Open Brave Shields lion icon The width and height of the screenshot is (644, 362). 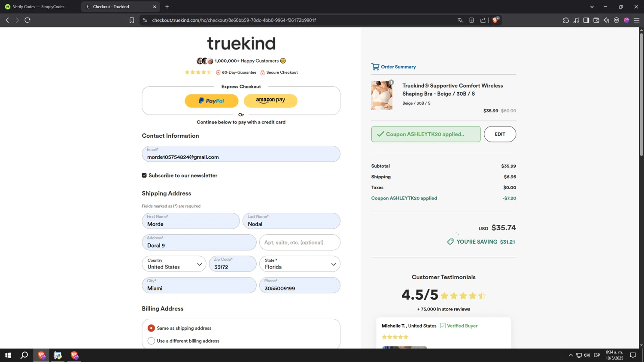pyautogui.click(x=496, y=20)
